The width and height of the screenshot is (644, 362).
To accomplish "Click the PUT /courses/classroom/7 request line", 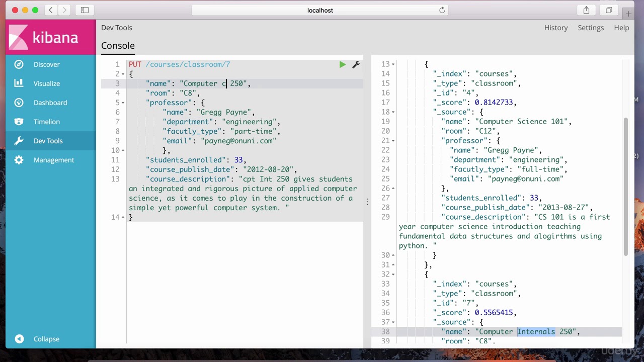I will click(x=179, y=64).
